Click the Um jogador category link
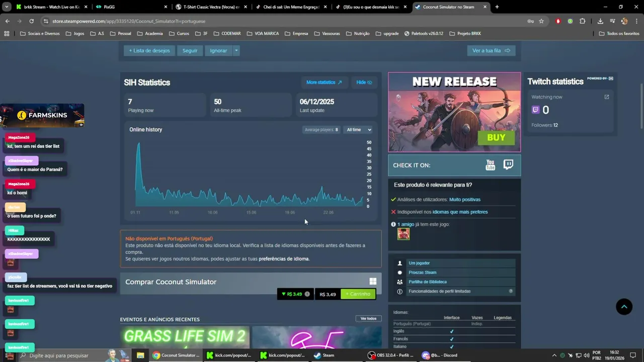This screenshot has height=362, width=644. [x=419, y=263]
